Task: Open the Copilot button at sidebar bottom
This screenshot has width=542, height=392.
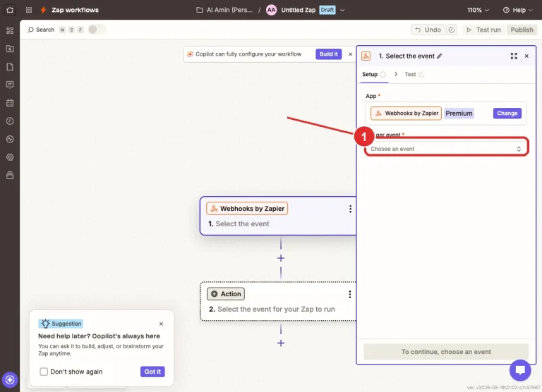Action: coord(10,380)
